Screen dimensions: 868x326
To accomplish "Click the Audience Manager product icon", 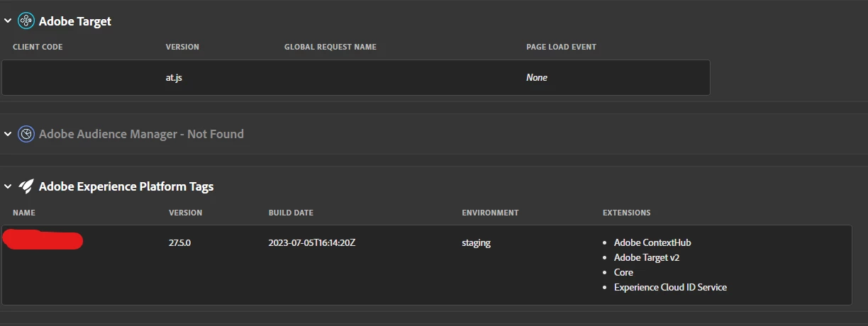I will tap(26, 134).
